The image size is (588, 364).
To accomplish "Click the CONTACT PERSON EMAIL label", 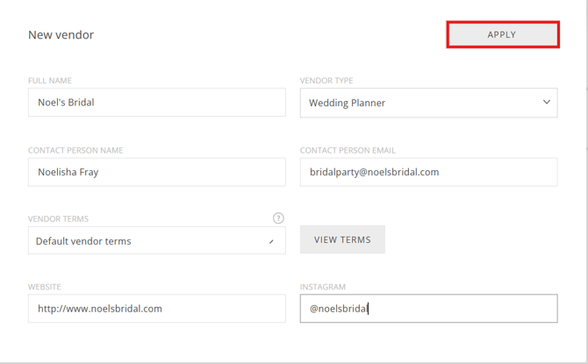I will (x=347, y=150).
